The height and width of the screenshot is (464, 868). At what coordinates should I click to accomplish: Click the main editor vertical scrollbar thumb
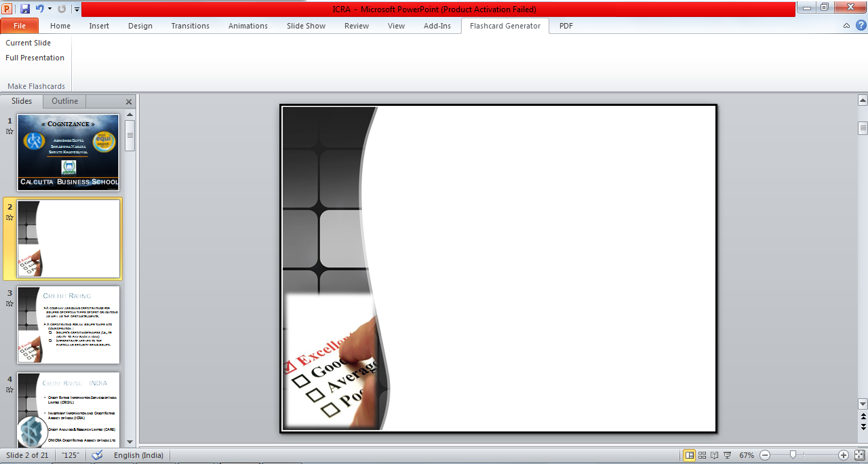[863, 128]
